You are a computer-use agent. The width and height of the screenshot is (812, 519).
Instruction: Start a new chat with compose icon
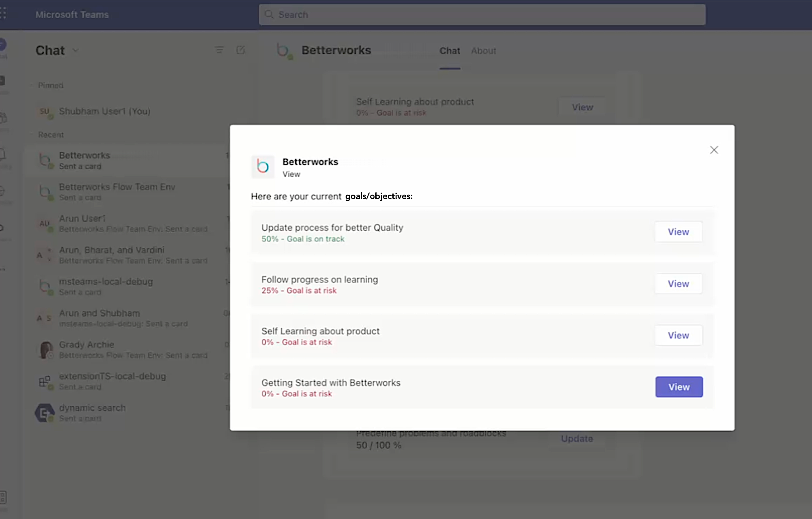point(241,50)
